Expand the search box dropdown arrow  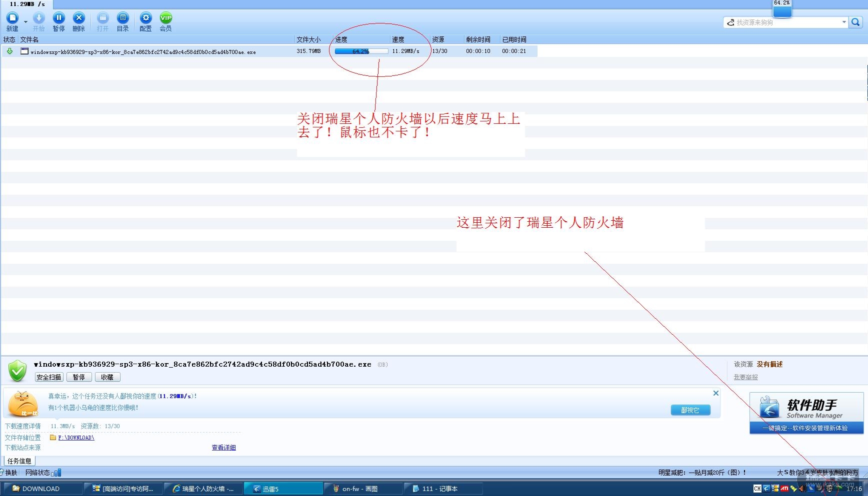(844, 22)
